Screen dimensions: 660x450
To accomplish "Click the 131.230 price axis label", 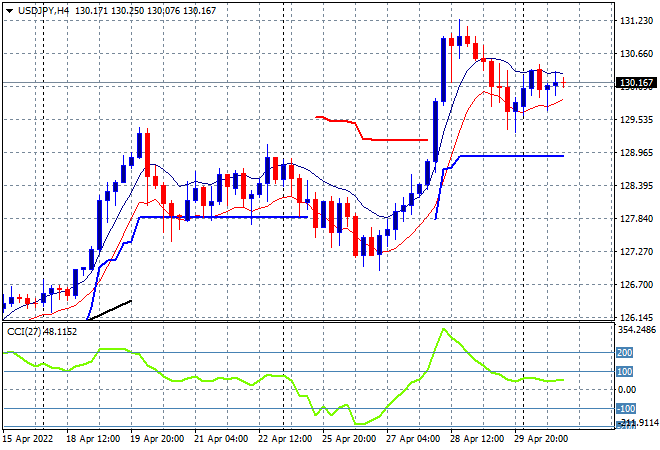I will tap(637, 21).
